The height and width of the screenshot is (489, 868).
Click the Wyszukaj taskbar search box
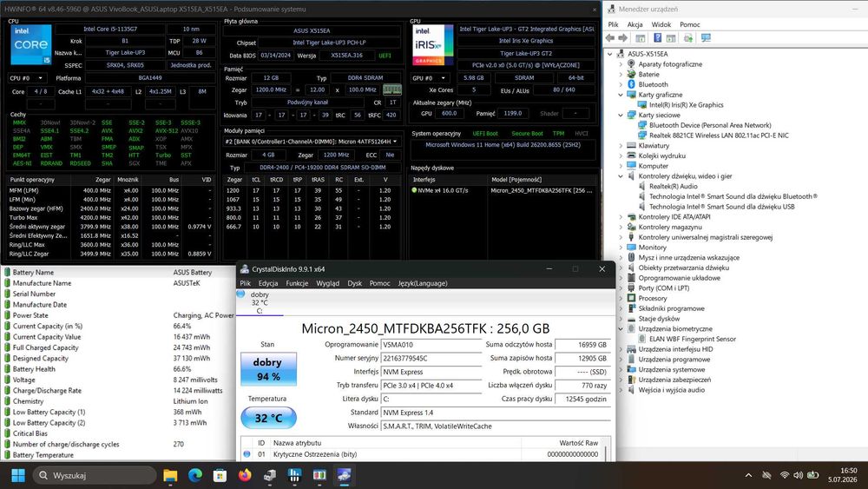(x=94, y=475)
